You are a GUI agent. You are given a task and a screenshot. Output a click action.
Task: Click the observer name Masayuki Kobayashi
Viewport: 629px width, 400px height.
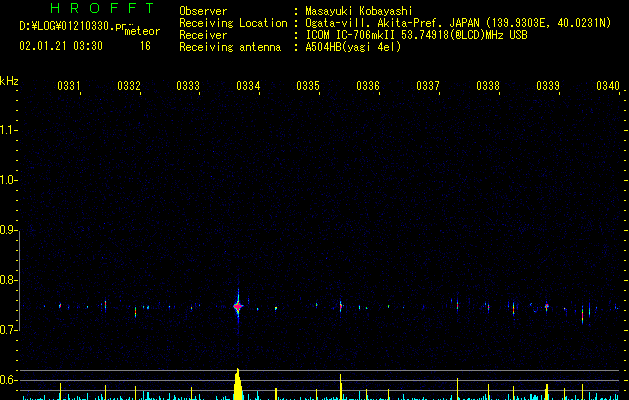coord(359,11)
